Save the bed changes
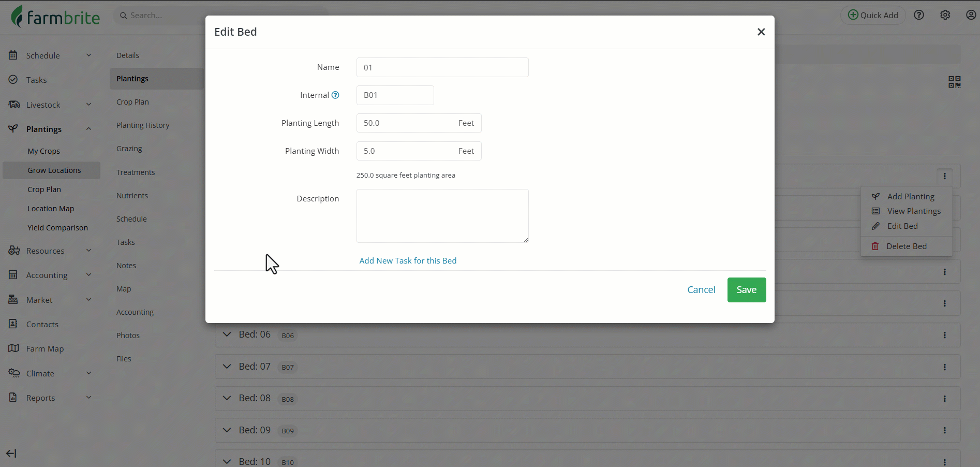The width and height of the screenshot is (980, 467). [747, 290]
